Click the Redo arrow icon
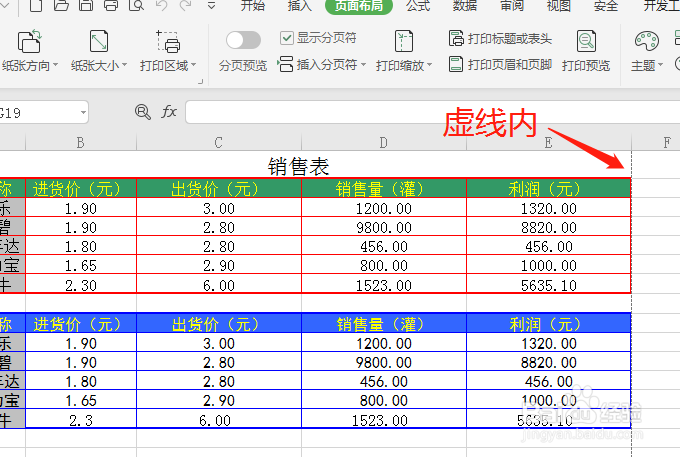 pos(186,5)
